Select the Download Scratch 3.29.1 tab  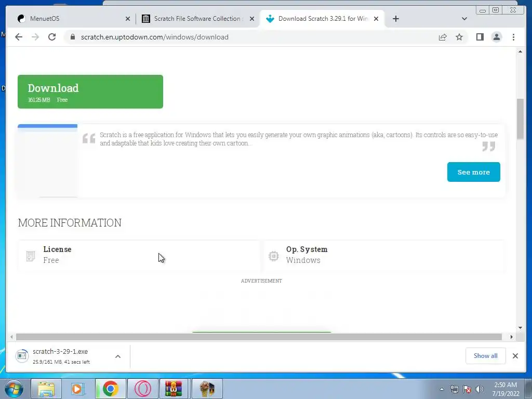[x=322, y=19]
